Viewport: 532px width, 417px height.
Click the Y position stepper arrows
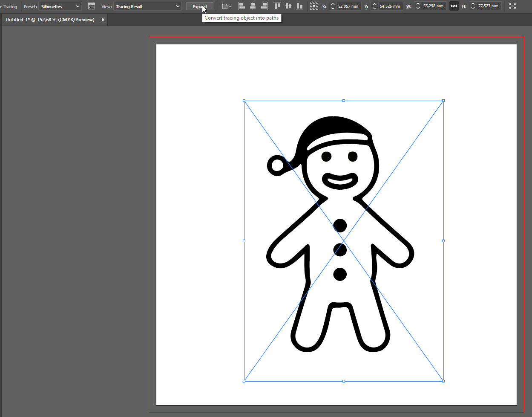374,6
